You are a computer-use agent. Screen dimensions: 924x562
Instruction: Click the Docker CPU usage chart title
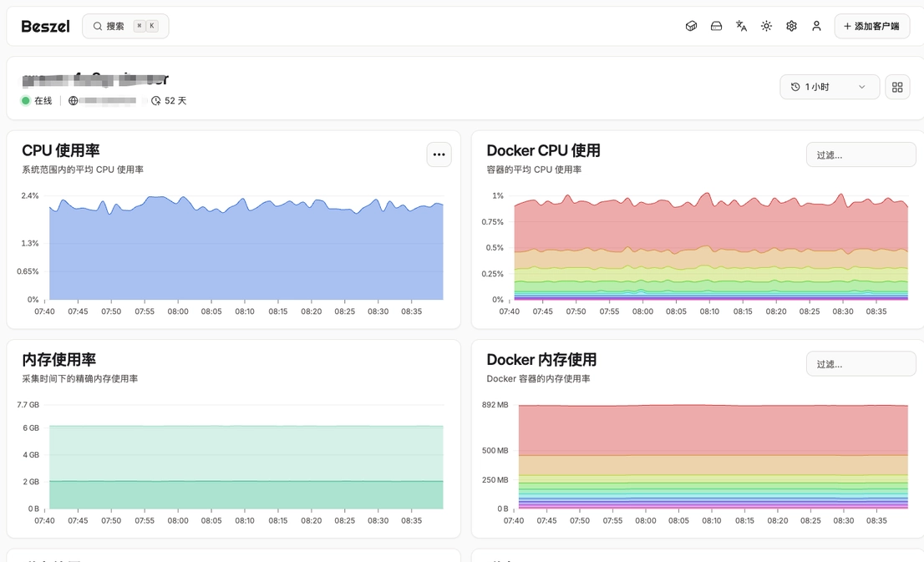click(x=543, y=151)
